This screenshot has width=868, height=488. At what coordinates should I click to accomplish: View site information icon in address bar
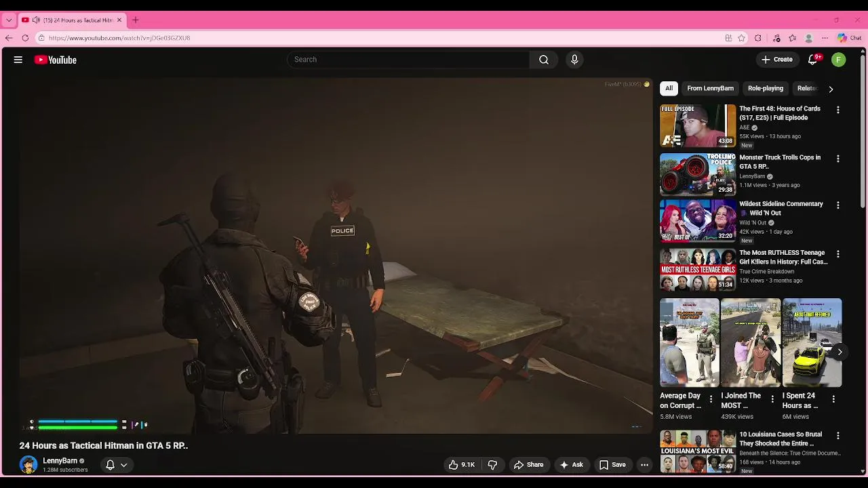click(41, 38)
